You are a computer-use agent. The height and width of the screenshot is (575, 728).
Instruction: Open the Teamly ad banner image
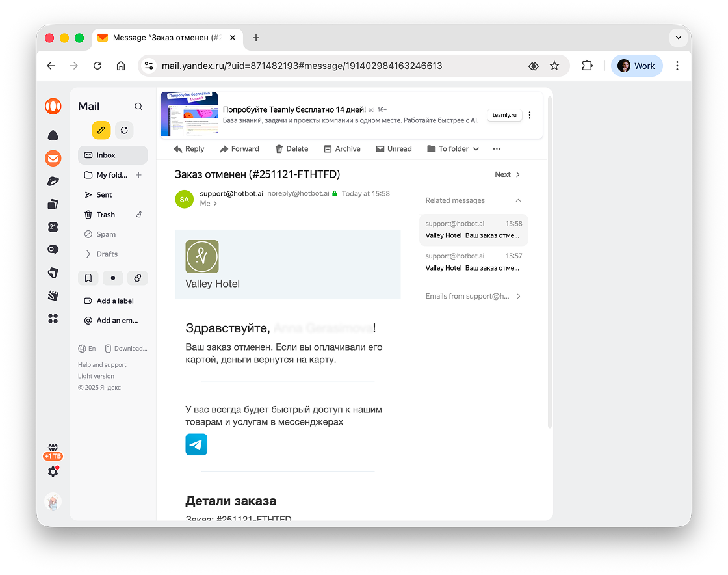(x=189, y=114)
